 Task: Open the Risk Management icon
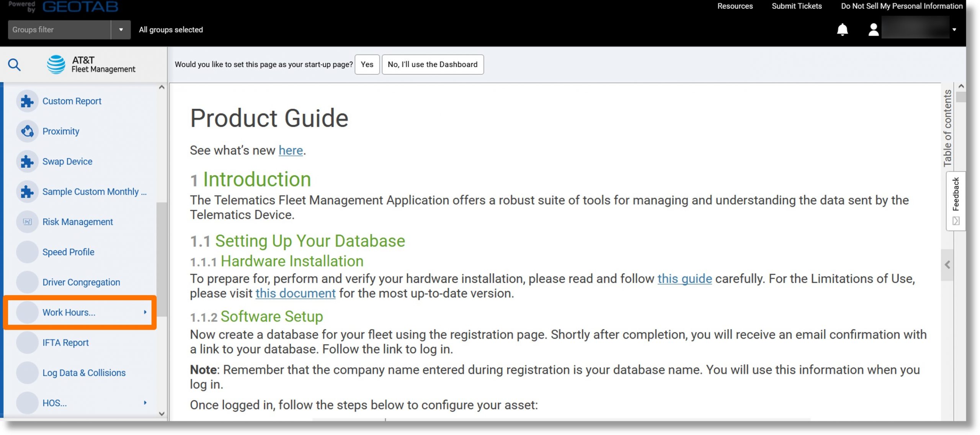[27, 221]
